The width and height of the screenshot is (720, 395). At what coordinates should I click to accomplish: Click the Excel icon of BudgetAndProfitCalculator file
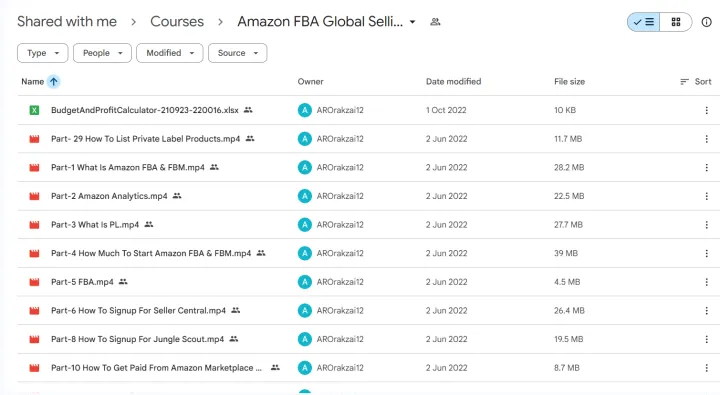(x=34, y=110)
